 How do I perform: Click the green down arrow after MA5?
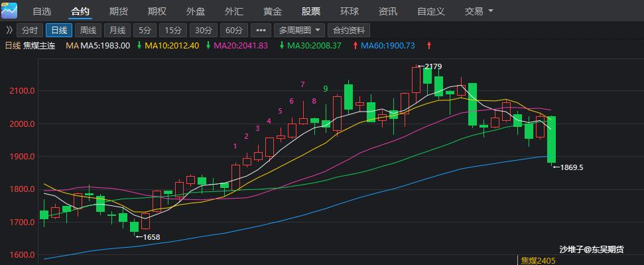[139, 46]
